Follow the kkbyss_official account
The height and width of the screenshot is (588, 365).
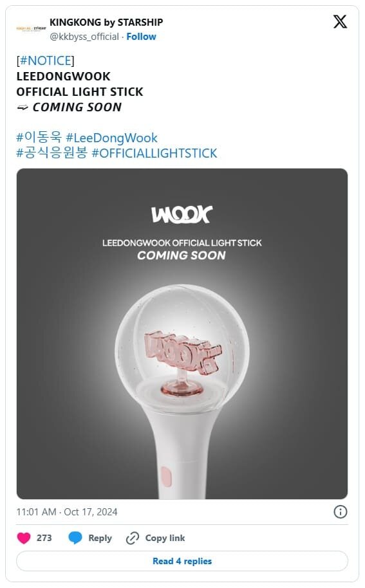point(141,37)
